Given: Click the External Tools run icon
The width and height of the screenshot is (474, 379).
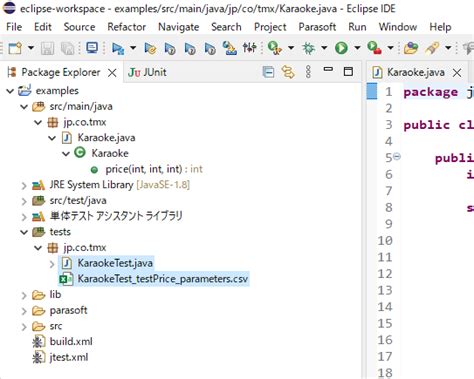Looking at the screenshot, I should point(374,48).
